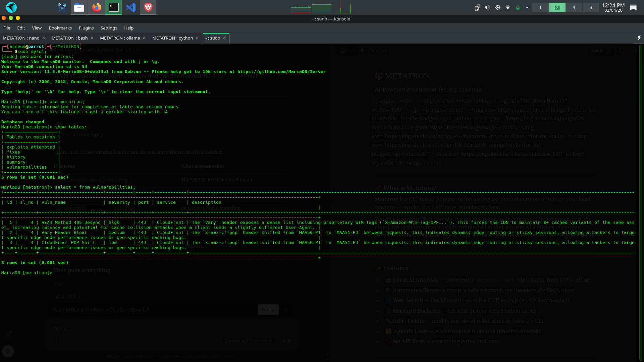Click the Konsole terminal taskbar icon
Image resolution: width=644 pixels, height=362 pixels.
coord(114,7)
